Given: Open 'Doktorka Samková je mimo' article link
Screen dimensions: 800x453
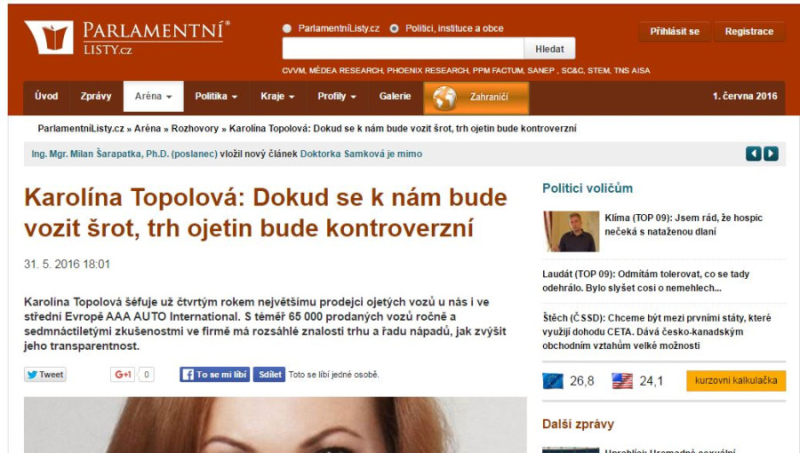Looking at the screenshot, I should pos(361,154).
